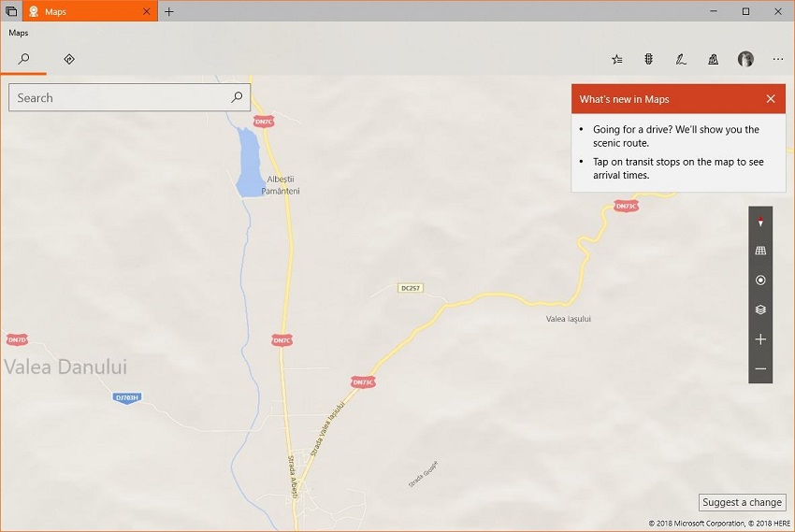Open the 3D Cities icon

pos(713,59)
